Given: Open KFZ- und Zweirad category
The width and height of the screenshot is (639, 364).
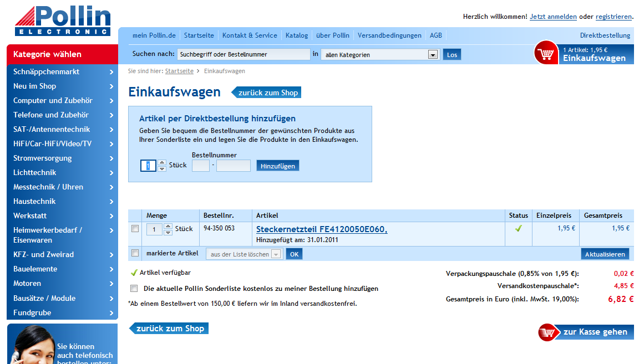Looking at the screenshot, I should pos(62,254).
